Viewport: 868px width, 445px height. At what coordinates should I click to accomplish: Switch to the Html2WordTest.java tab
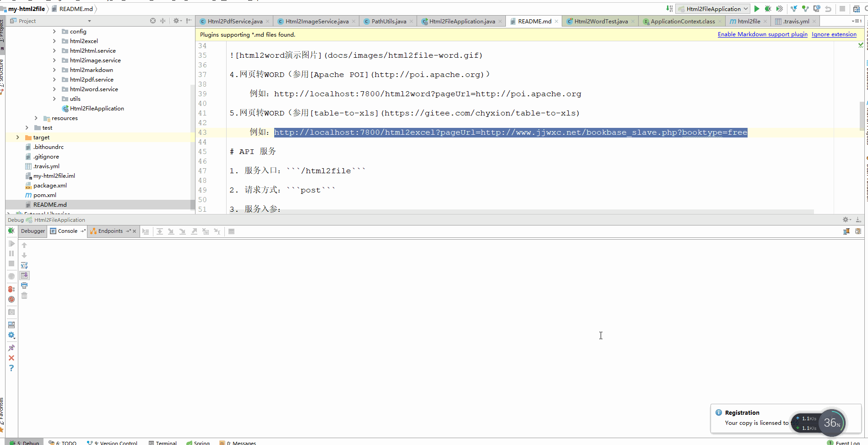601,21
